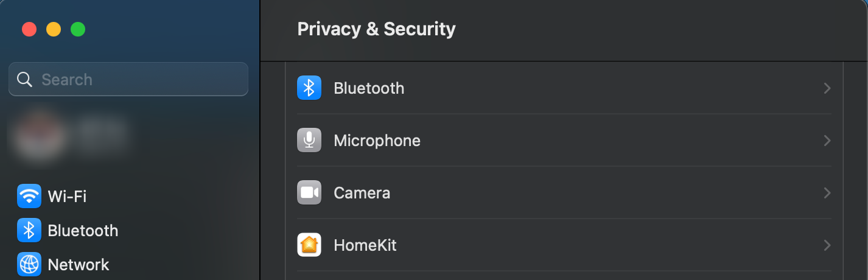Focus the Search field in the sidebar
This screenshot has height=280, width=868.
128,79
